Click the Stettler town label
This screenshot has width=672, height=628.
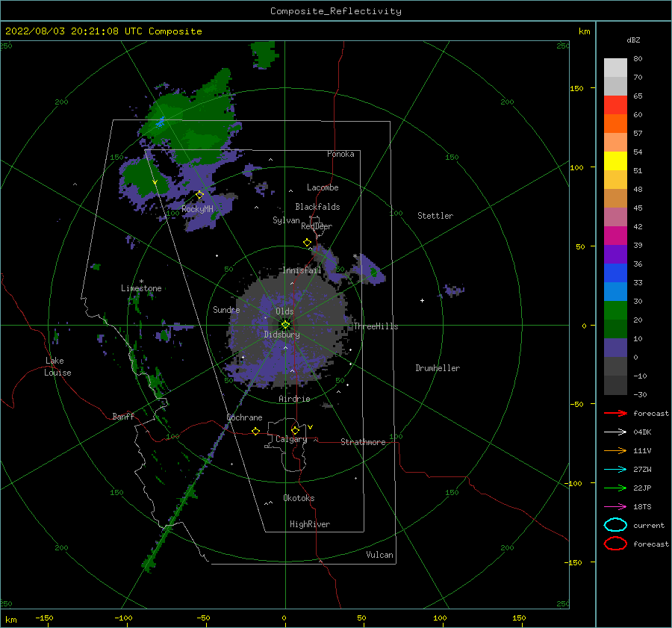pos(435,216)
